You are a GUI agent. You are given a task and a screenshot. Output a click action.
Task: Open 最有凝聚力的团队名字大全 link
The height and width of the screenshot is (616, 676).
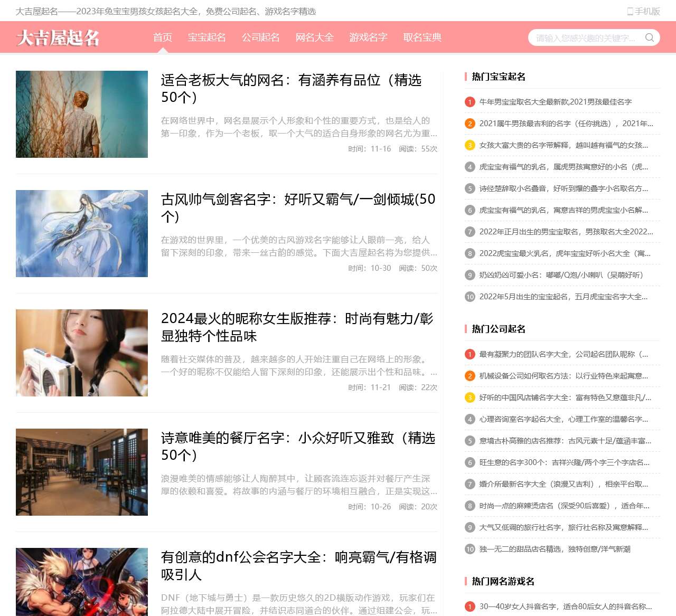[x=564, y=354]
